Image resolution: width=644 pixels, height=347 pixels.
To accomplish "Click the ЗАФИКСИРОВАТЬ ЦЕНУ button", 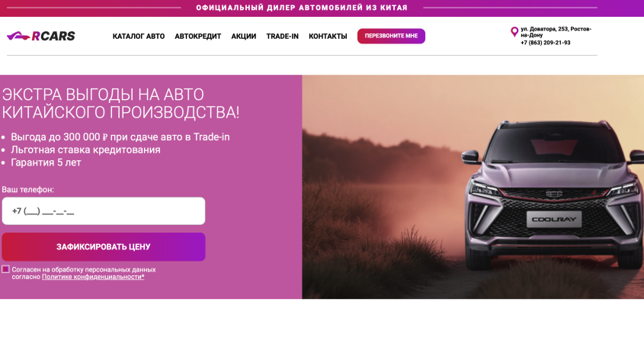I will pyautogui.click(x=104, y=246).
